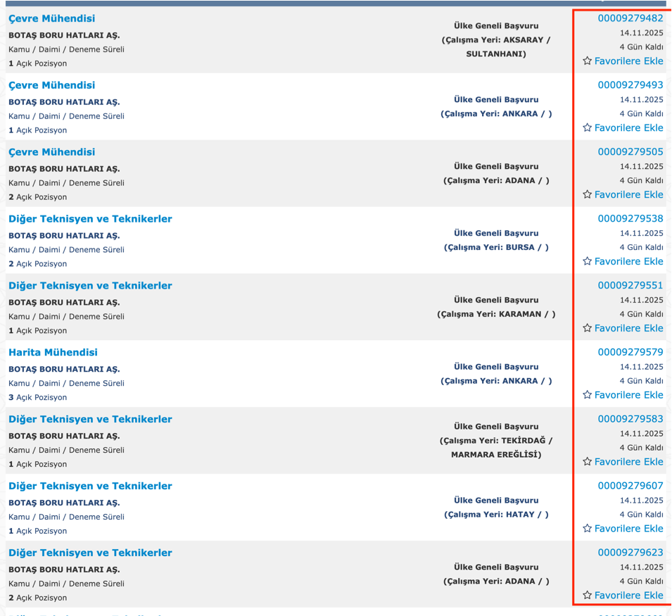Screen dimensions: 672x616
Task: Open Diğer Teknisyen ve Teknikerler title for Hatay
Action: point(90,486)
